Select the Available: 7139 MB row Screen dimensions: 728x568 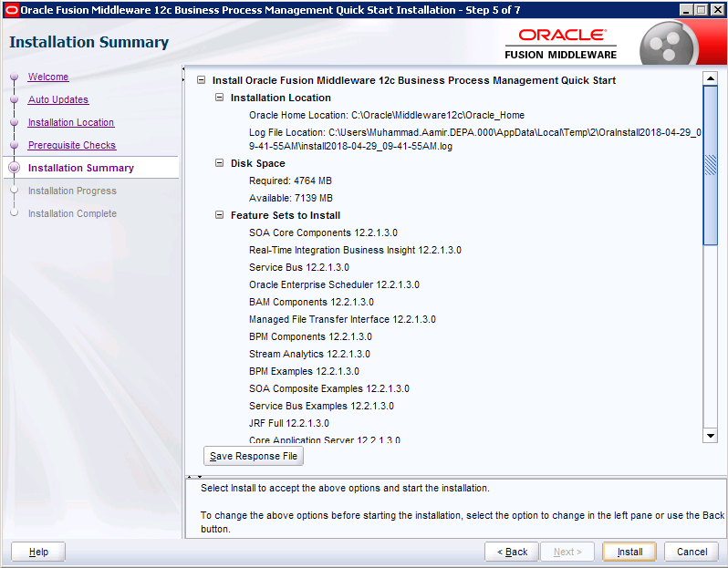[291, 198]
